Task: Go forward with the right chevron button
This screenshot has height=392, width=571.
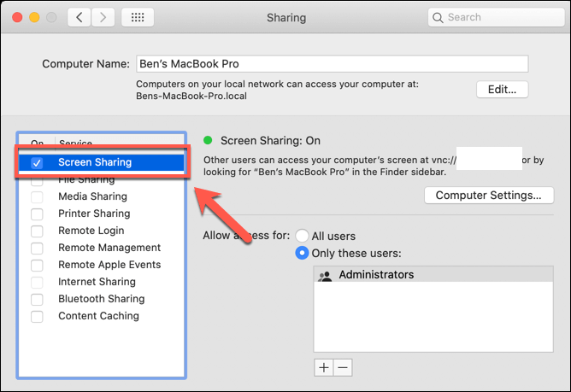Action: coord(103,17)
